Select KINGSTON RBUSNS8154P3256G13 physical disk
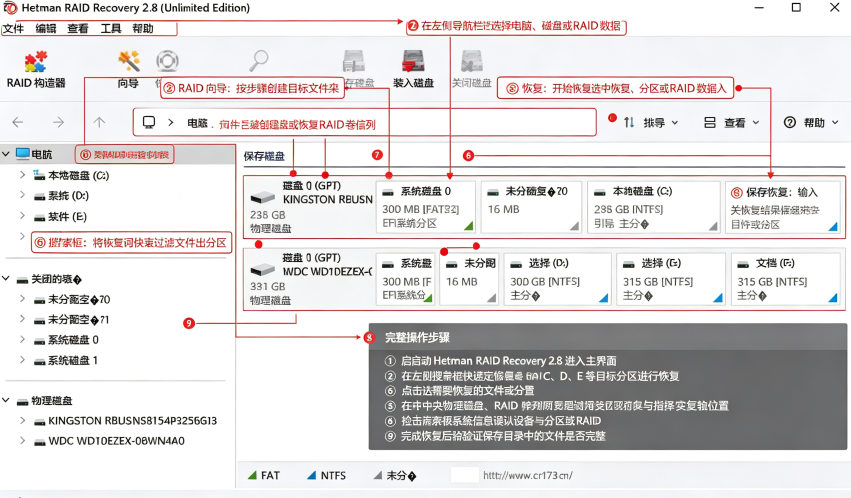Screen dimensions: 851x498 coord(132,421)
